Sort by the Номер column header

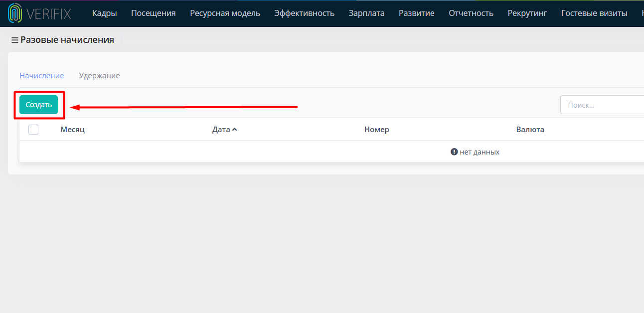[x=377, y=130]
